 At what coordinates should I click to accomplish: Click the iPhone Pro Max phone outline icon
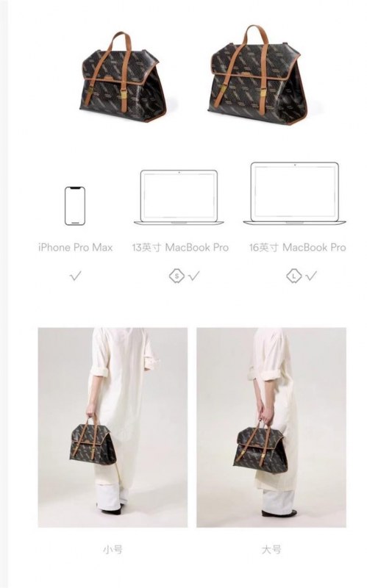point(75,206)
